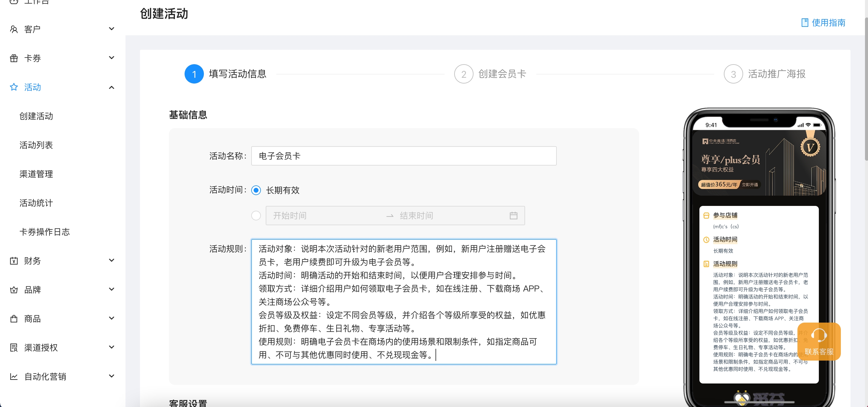The height and width of the screenshot is (407, 868).
Task: Click the 长期有效 label text
Action: click(x=283, y=190)
